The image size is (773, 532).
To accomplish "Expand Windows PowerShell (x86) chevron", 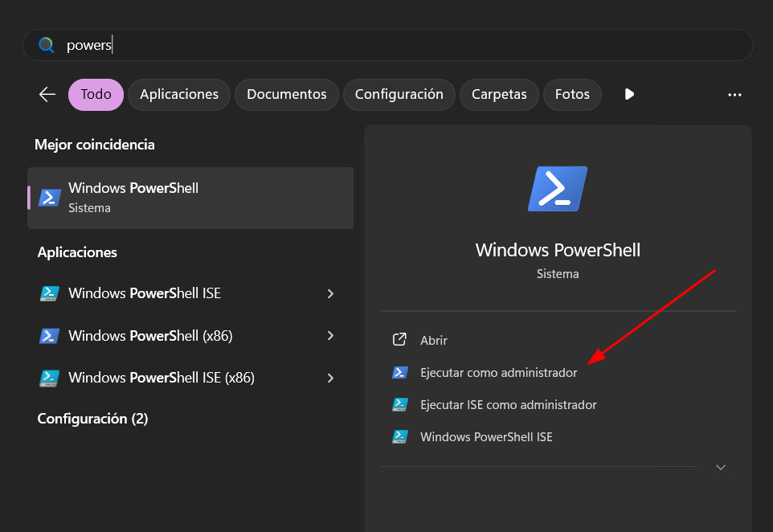I will [330, 336].
